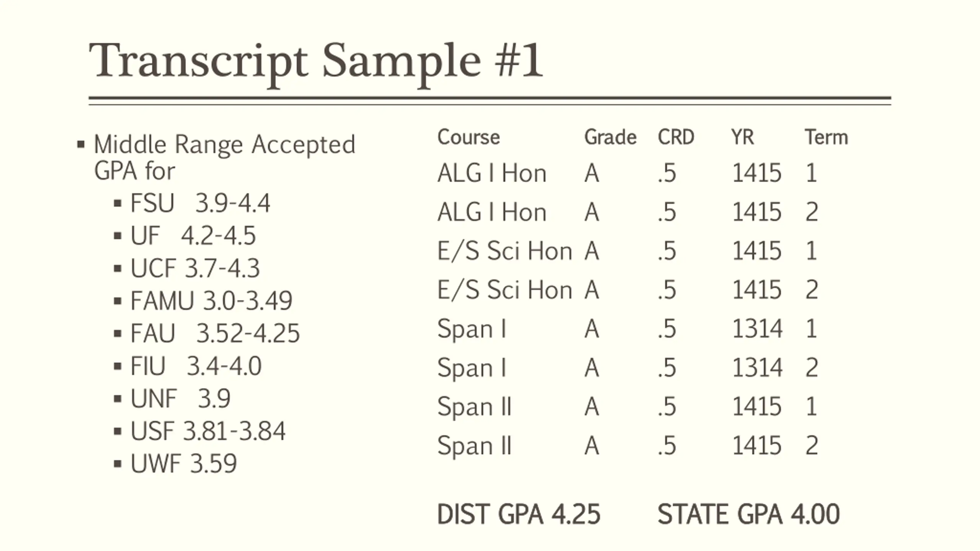This screenshot has width=980, height=551.
Task: Click the UWF 3.59 bullet entry
Action: [184, 463]
